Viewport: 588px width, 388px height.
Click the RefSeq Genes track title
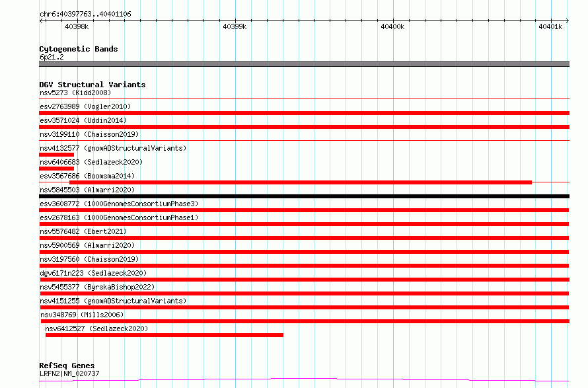67,366
